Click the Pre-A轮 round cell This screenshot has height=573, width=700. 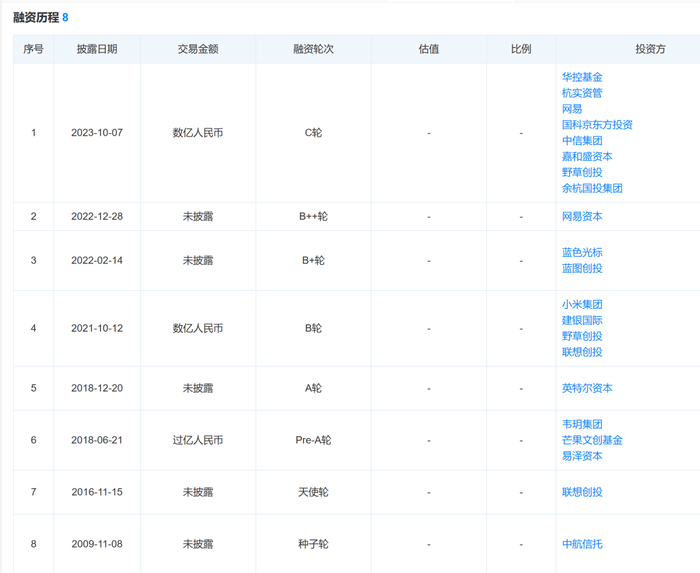pyautogui.click(x=313, y=440)
